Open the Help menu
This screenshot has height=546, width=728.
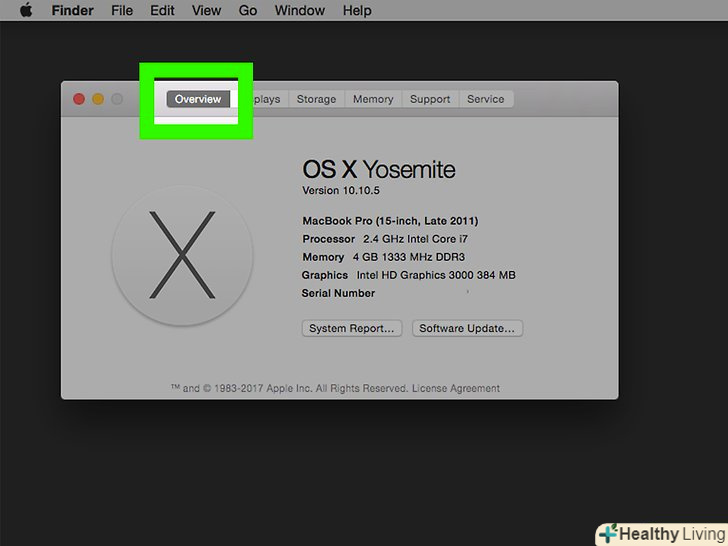tap(357, 10)
